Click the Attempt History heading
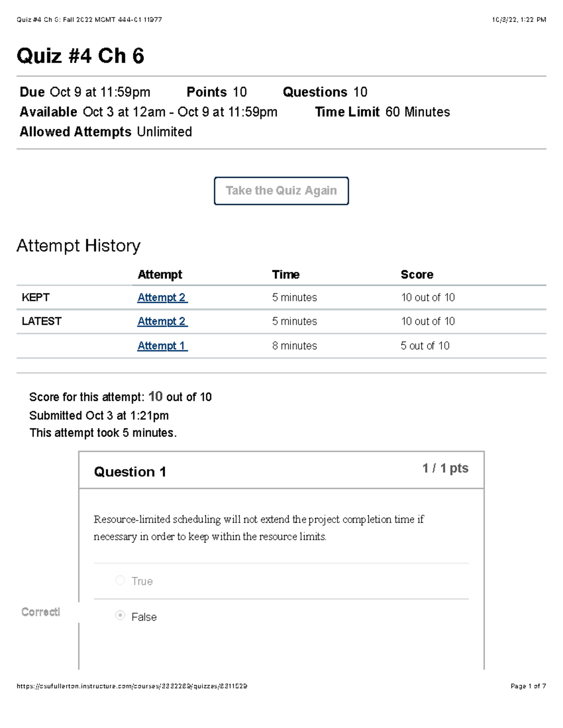Viewport: 563px width, 728px height. point(78,246)
